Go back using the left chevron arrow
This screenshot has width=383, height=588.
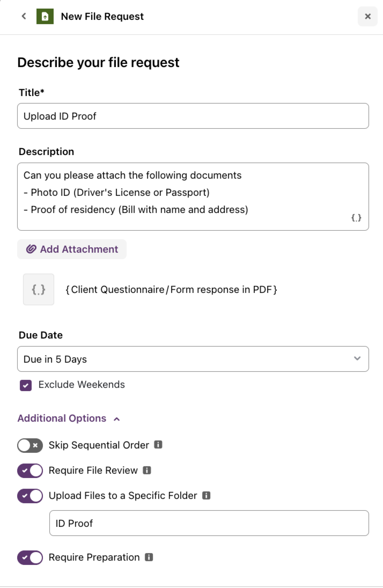coord(24,16)
